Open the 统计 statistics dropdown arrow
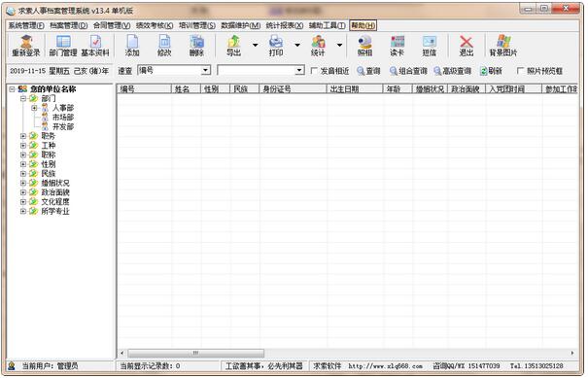Screen dimensions: 588x378 point(339,45)
